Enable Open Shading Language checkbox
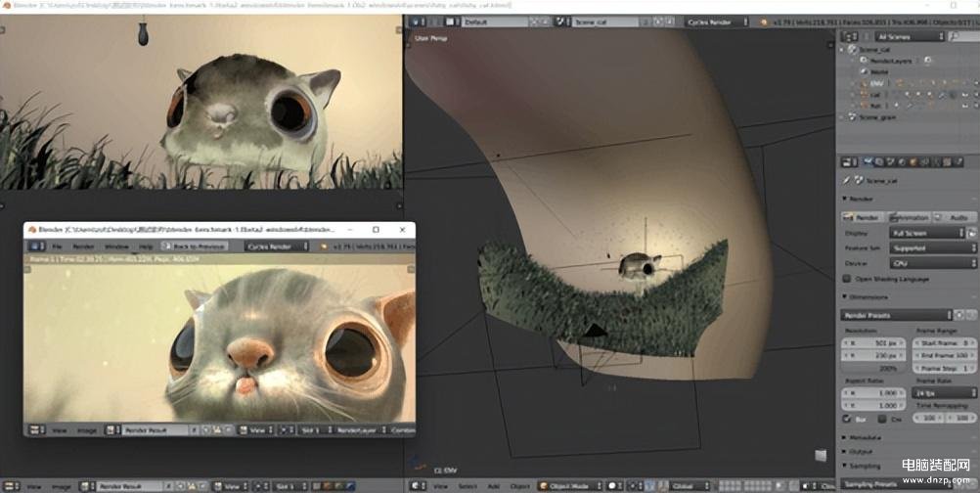Viewport: 980px width, 493px height. (x=847, y=279)
